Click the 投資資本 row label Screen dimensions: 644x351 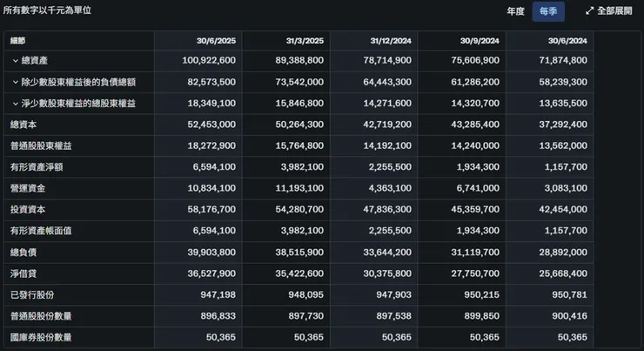(27, 209)
